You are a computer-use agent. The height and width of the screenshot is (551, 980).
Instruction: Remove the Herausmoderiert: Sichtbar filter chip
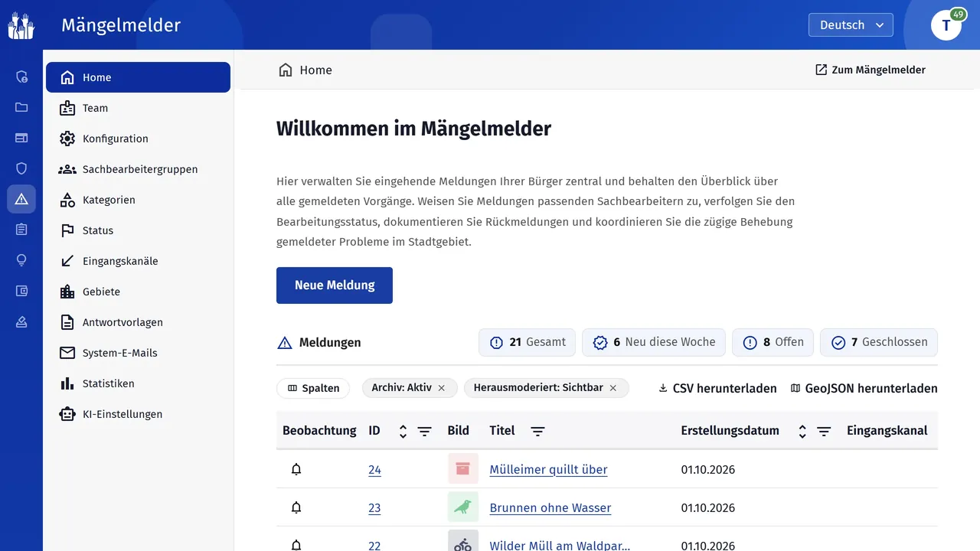613,388
